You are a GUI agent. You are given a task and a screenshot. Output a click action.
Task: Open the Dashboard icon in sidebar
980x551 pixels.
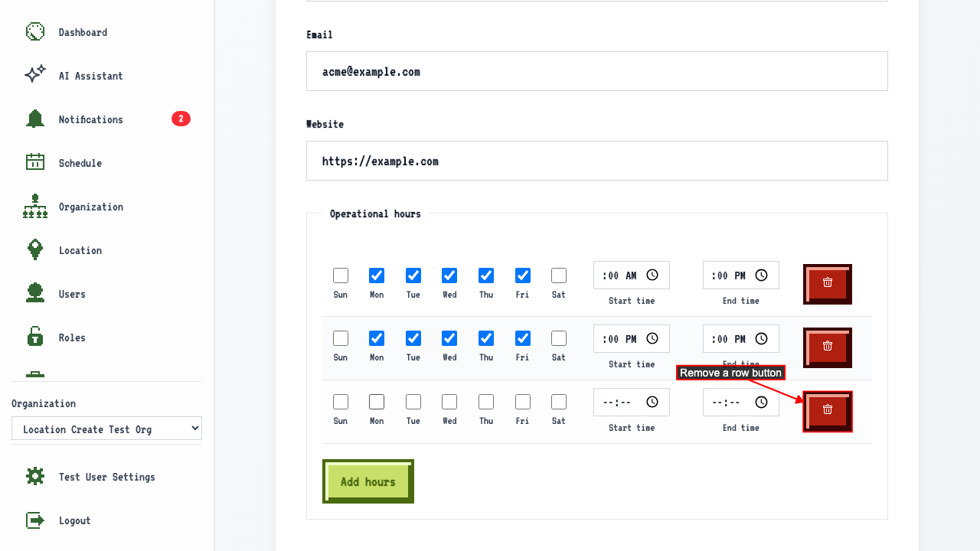[x=35, y=31]
